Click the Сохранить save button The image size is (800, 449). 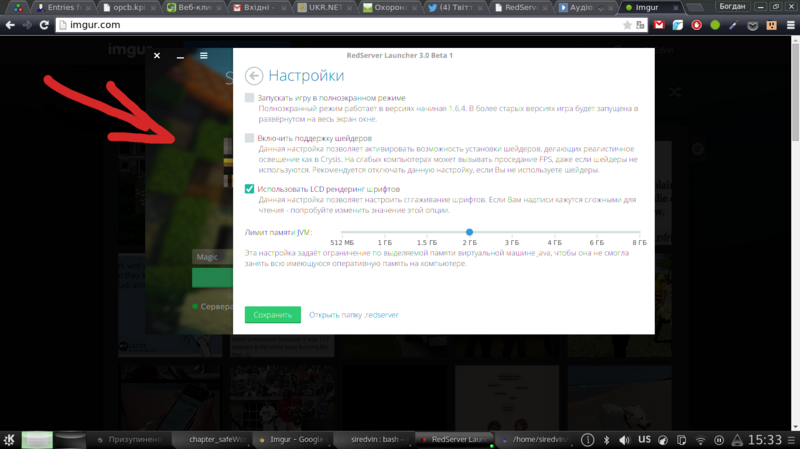pos(272,315)
